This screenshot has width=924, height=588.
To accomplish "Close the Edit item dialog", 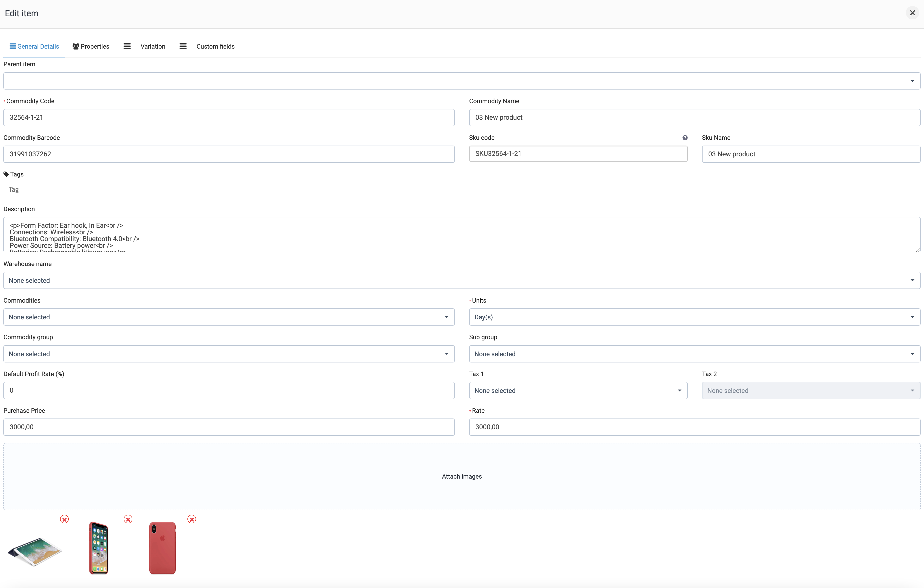I will pyautogui.click(x=912, y=13).
